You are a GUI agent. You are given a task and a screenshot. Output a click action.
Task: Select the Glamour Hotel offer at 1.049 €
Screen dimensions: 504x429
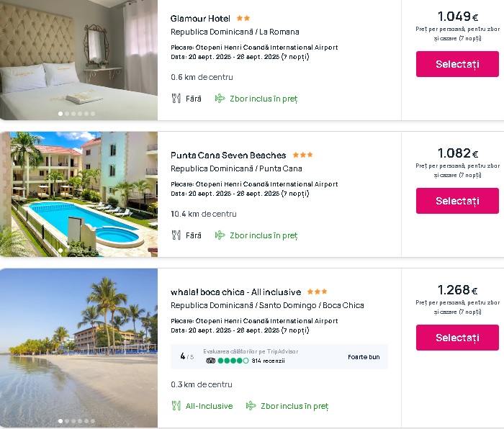click(x=457, y=64)
